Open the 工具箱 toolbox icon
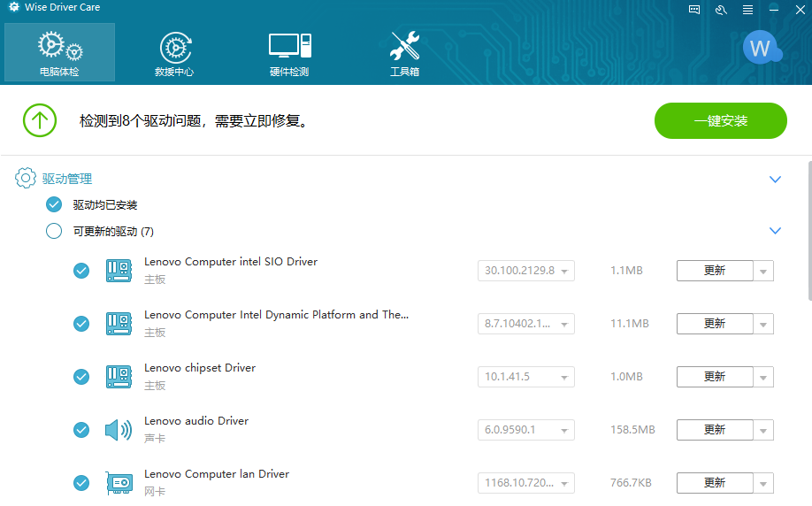 [404, 53]
